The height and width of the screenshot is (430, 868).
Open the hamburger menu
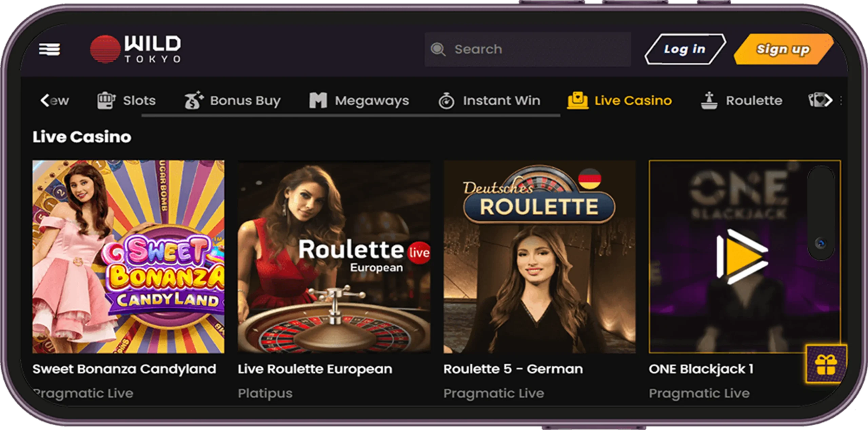[50, 49]
